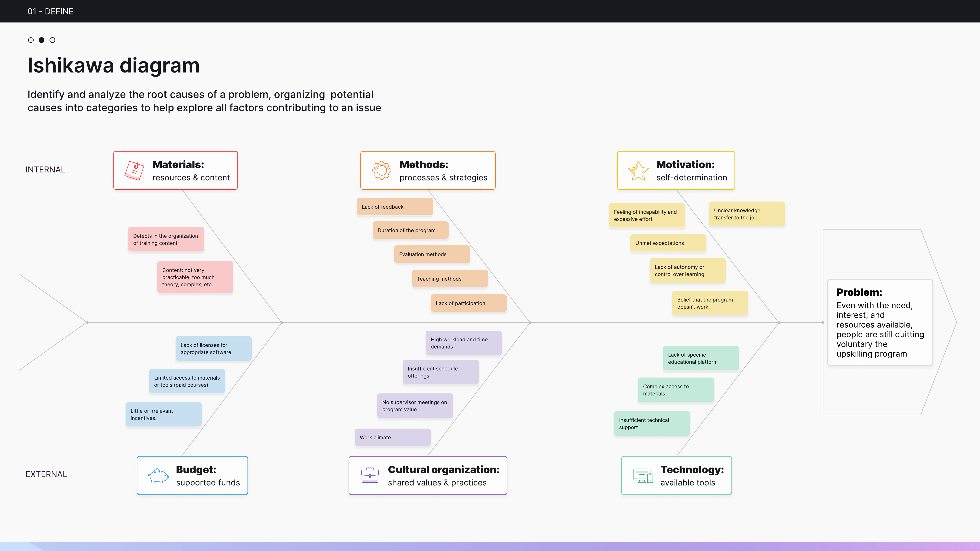The width and height of the screenshot is (980, 551).
Task: Select 'Belief that the program doesn't work' note
Action: tap(710, 303)
